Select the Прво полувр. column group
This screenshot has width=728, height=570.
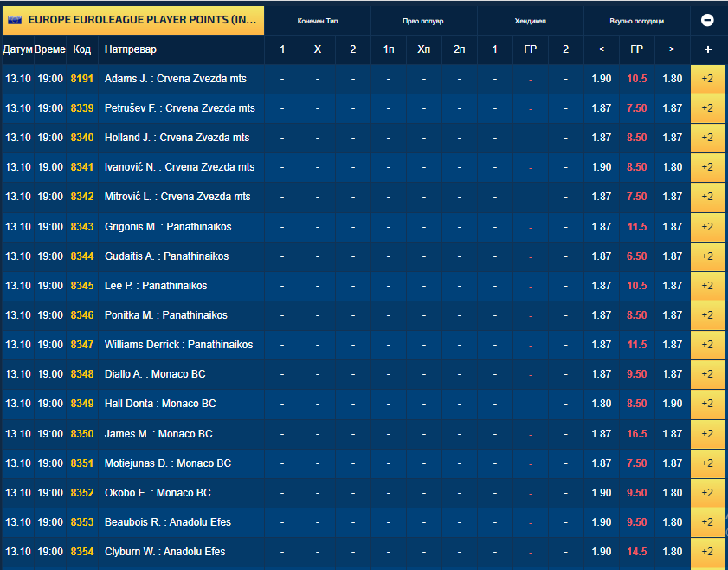[424, 21]
